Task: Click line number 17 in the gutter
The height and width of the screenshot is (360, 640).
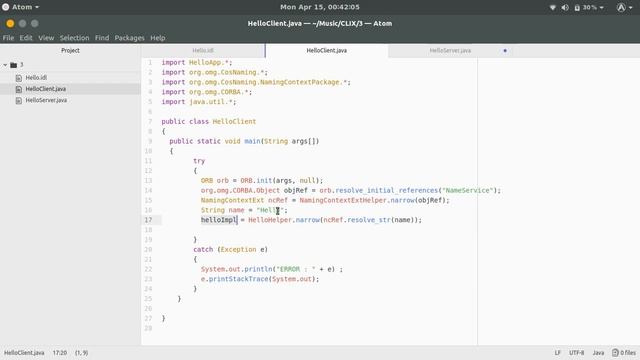Action: (148, 220)
